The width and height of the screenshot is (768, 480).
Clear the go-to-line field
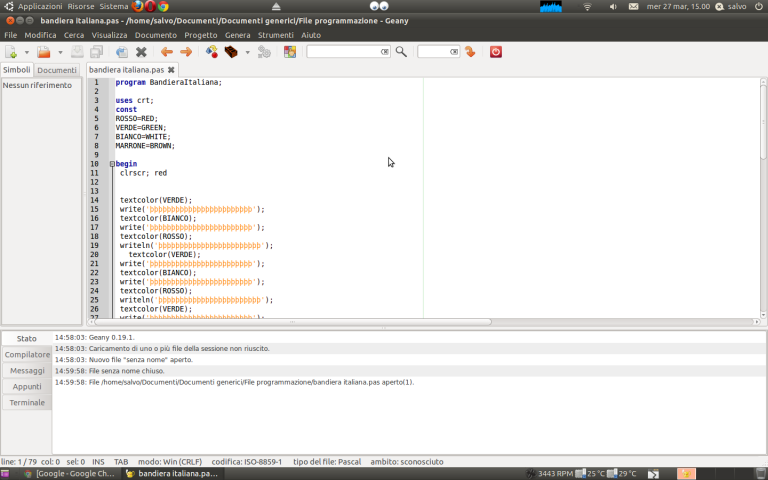(x=454, y=51)
